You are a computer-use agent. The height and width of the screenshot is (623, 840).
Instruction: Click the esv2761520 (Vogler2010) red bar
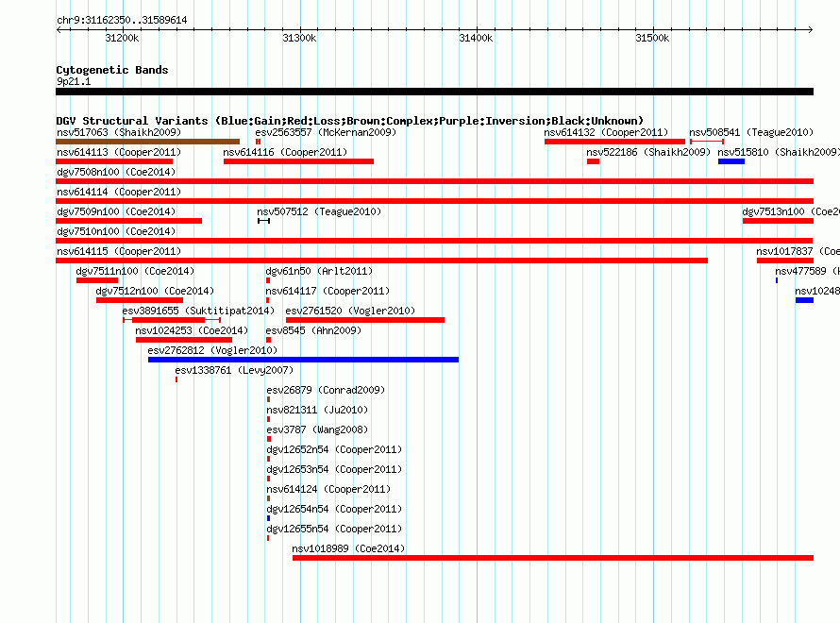point(365,320)
